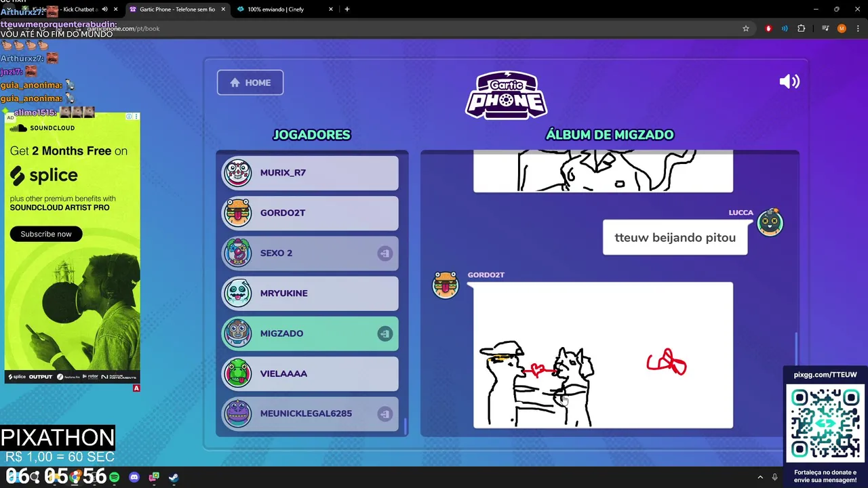The width and height of the screenshot is (868, 488).
Task: Select player GORDO2T in the players list
Action: (310, 213)
